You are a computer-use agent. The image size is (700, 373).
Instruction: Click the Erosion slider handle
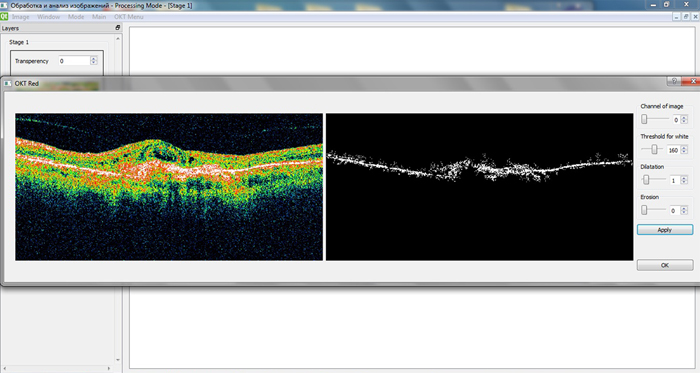644,210
